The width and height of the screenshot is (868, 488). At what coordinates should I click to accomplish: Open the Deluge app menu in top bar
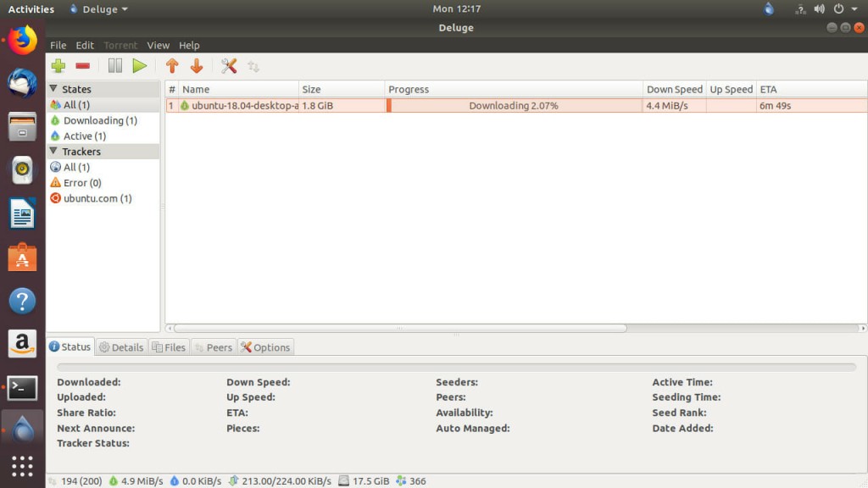pyautogui.click(x=98, y=8)
